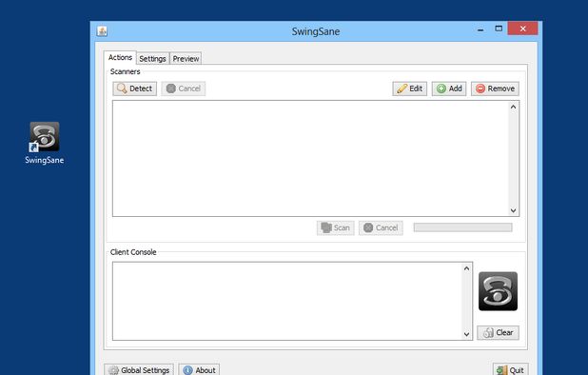
Task: Click Cancel next to Detect
Action: (x=184, y=89)
